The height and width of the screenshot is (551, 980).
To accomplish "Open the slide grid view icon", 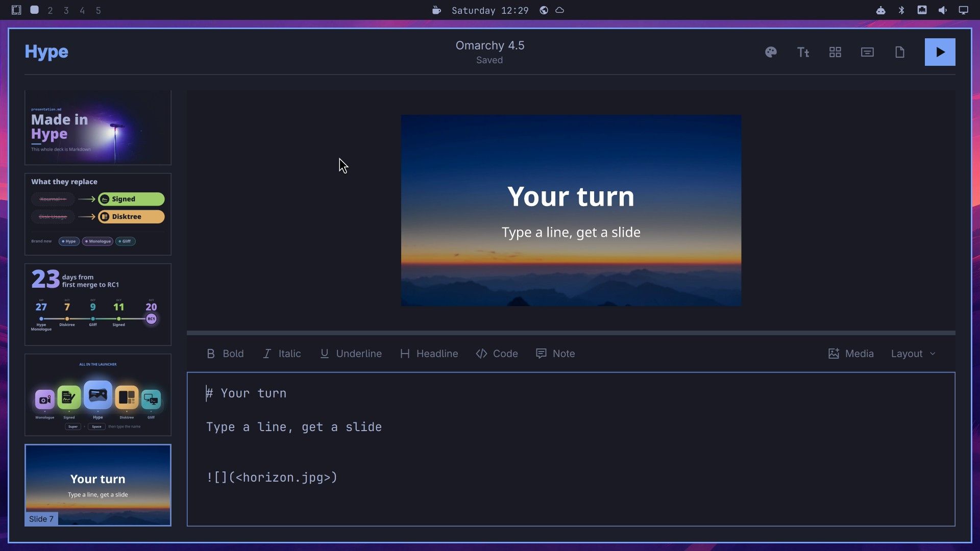I will [x=835, y=52].
